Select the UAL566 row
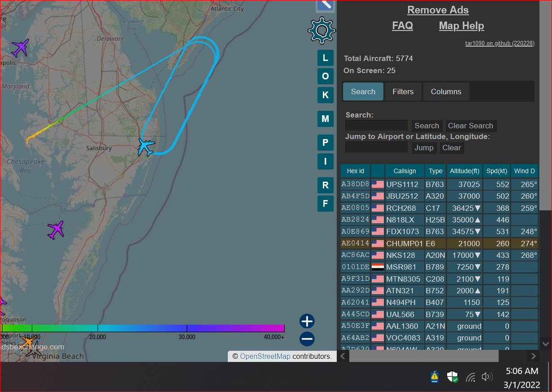This screenshot has width=552, height=392. pyautogui.click(x=439, y=314)
